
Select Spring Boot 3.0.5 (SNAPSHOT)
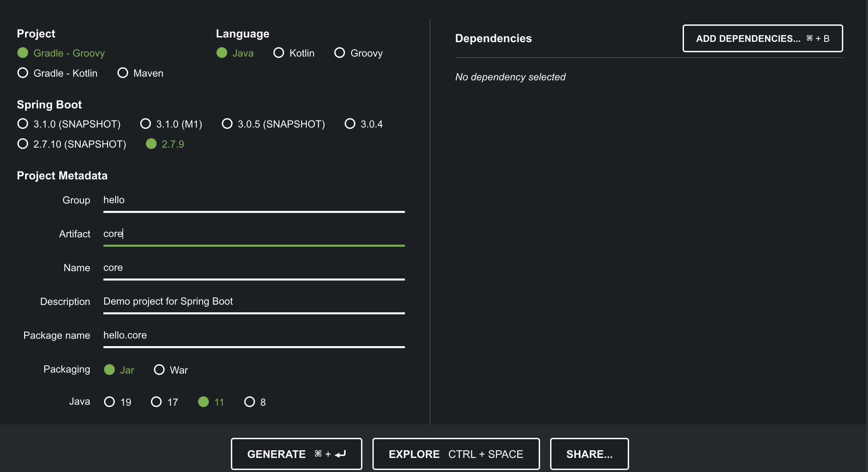(x=227, y=124)
